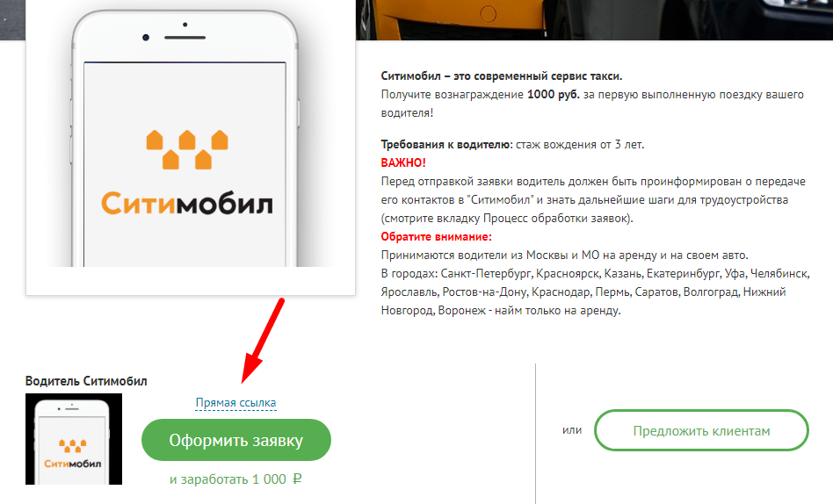The height and width of the screenshot is (504, 833).
Task: Click the large "Ситимобил" wordmark on phone screen
Action: (x=187, y=204)
